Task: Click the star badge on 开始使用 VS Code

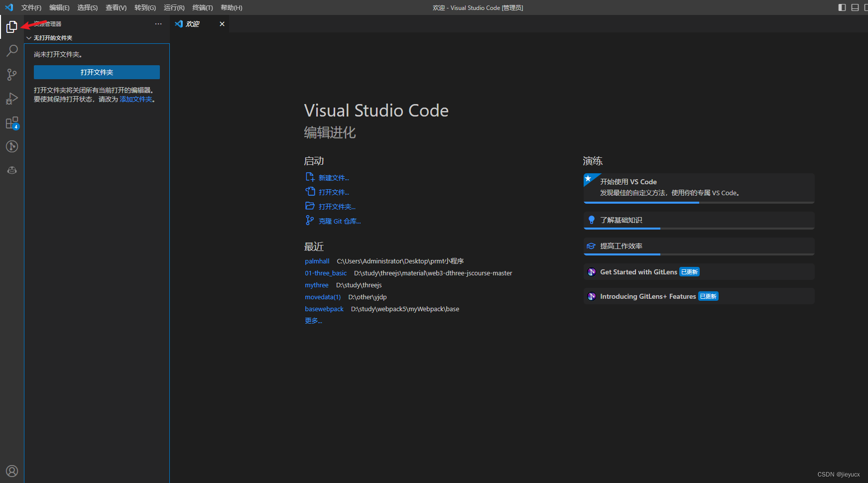Action: [x=589, y=178]
